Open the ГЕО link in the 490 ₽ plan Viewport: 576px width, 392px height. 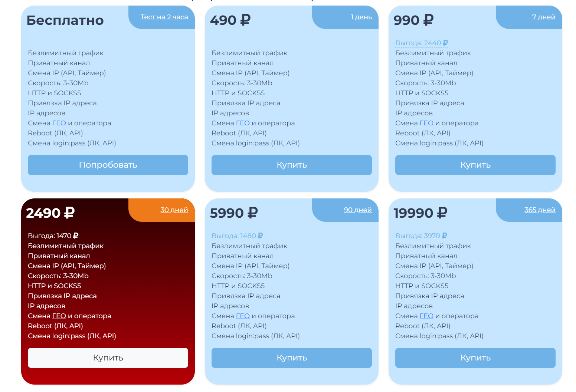point(243,123)
